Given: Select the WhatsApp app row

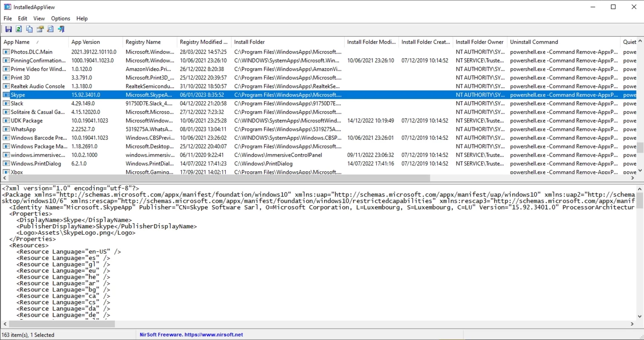Looking at the screenshot, I should click(x=319, y=129).
